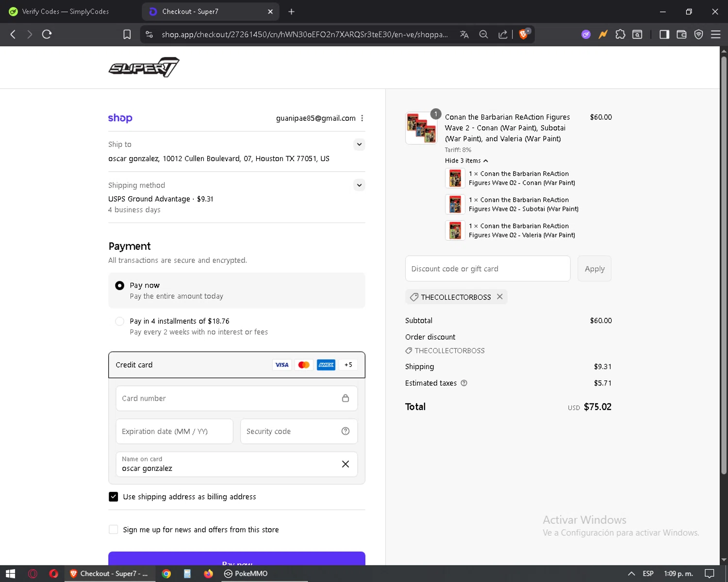The image size is (728, 582).
Task: Open the zoom magnifier icon in address bar
Action: (x=483, y=34)
